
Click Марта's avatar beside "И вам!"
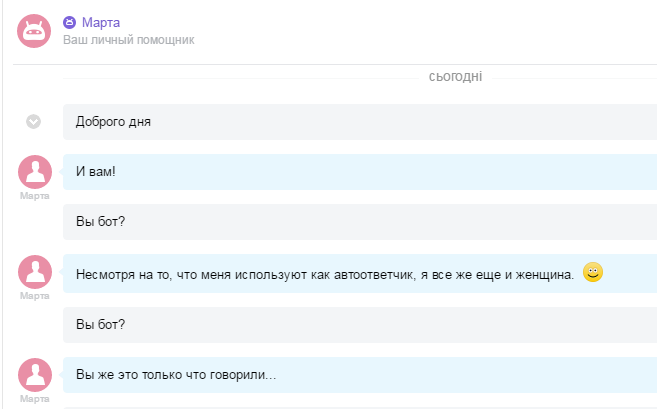click(x=35, y=172)
